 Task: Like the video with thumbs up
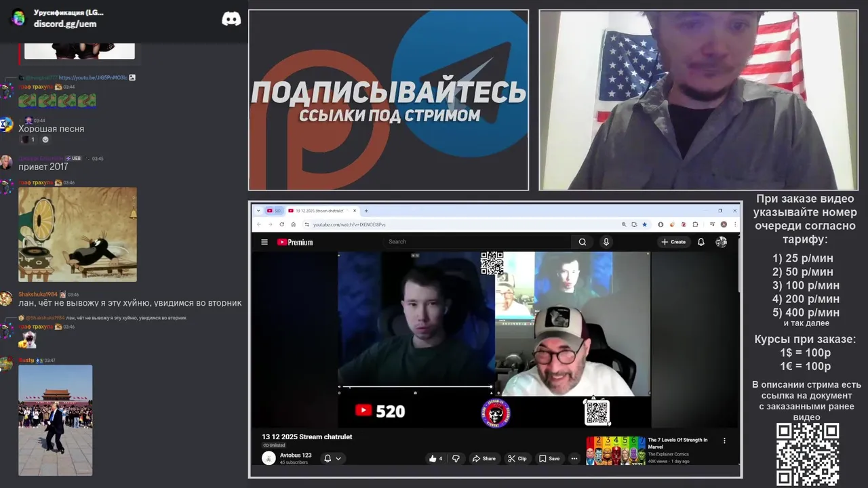[435, 459]
